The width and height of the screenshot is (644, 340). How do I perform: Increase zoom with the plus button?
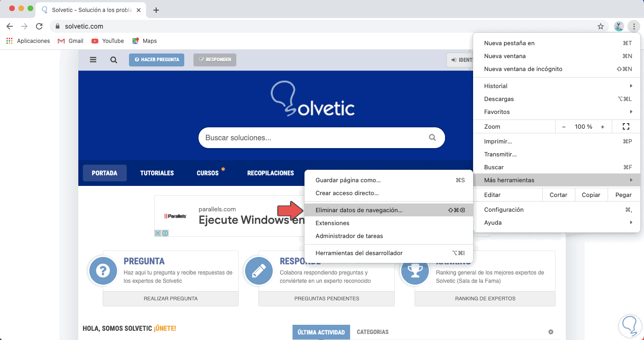(x=603, y=126)
